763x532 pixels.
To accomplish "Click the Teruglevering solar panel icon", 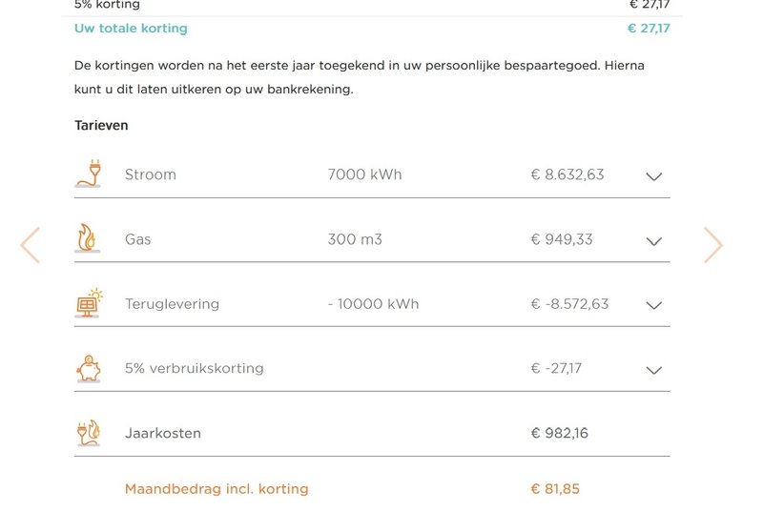I will (89, 303).
